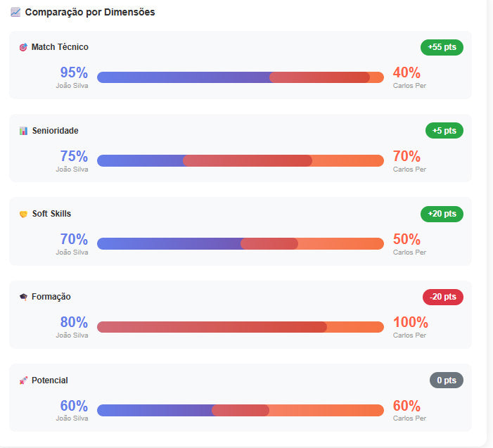Click the chart icon beside Comparação por Dimensões
Viewport: 493px width, 448px height.
[x=15, y=13]
